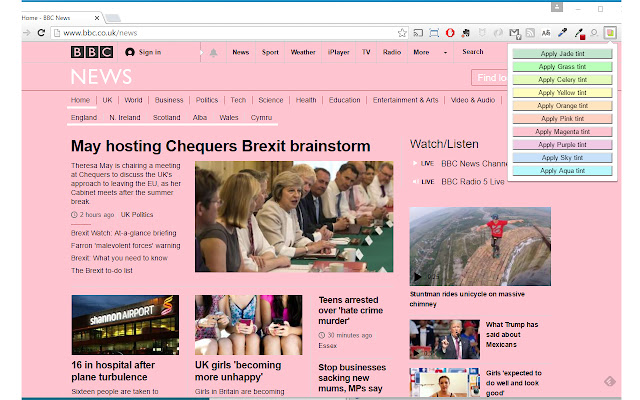Click the bookmark star in address bar

(x=402, y=33)
